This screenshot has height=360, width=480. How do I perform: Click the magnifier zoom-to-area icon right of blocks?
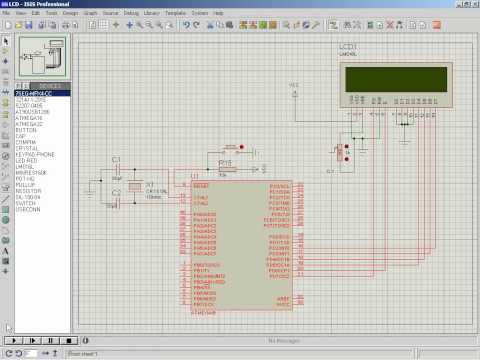(x=286, y=25)
